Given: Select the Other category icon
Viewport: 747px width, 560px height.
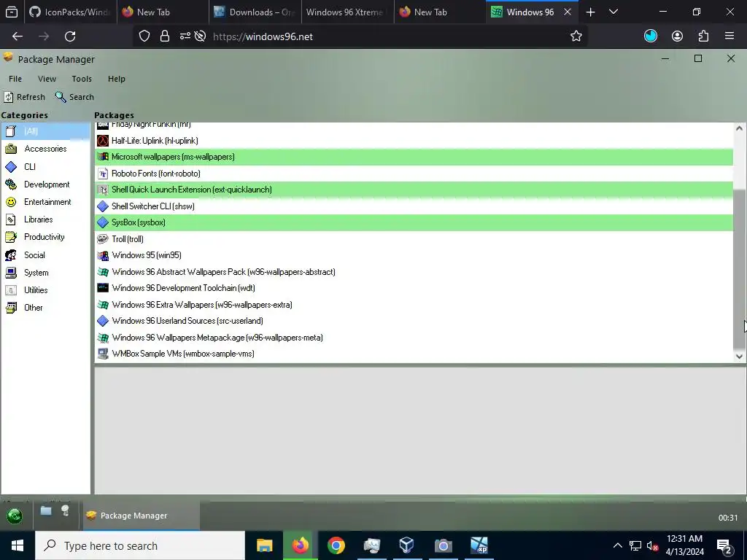Looking at the screenshot, I should coord(11,308).
